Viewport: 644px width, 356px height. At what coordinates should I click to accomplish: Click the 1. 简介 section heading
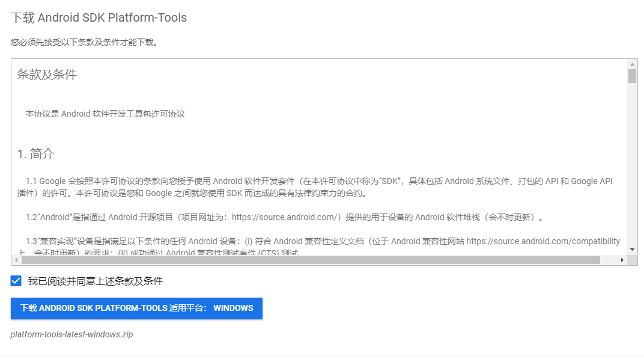pos(35,154)
